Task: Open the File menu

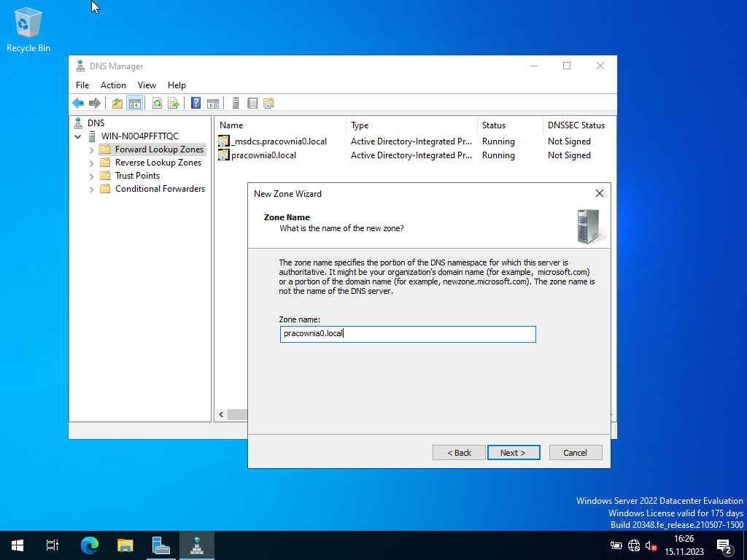Action: tap(82, 85)
